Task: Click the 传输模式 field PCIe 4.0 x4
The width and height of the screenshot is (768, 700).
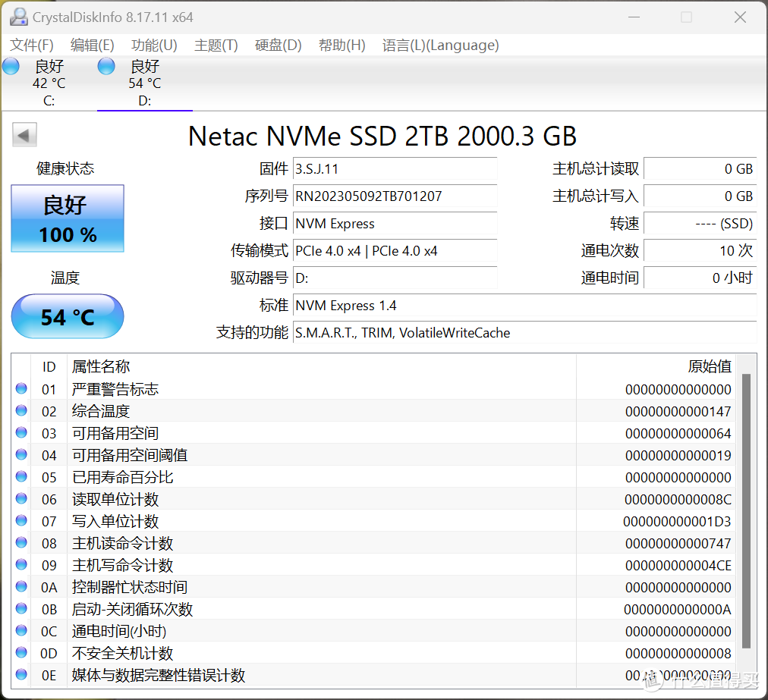Action: 395,251
